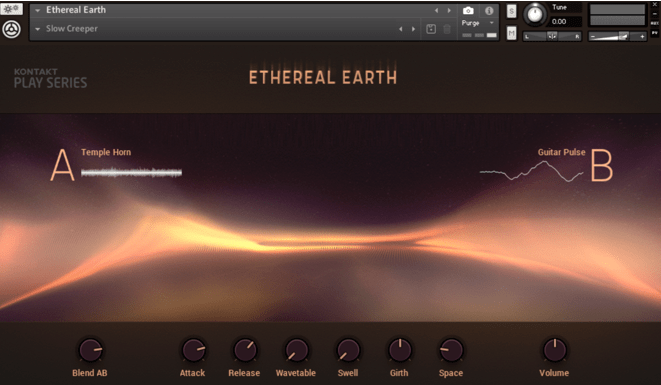Open sound source A selector
Viewport: 661px width, 385px height.
click(62, 165)
